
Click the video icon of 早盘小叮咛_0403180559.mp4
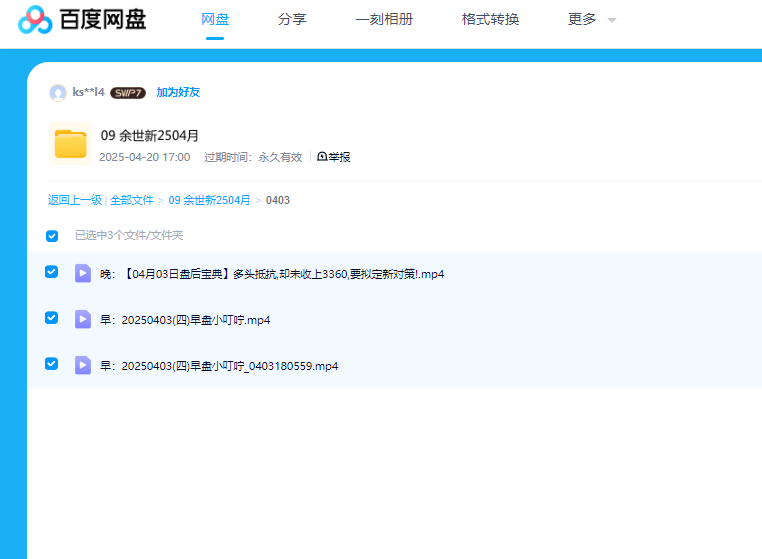[83, 365]
